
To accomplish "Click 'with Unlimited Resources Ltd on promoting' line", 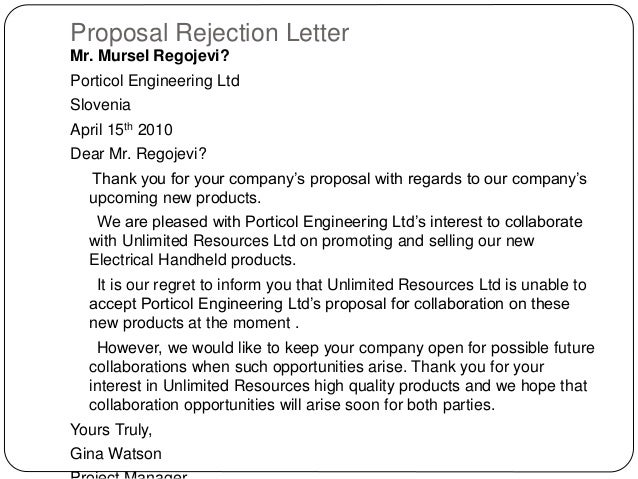I will [311, 241].
